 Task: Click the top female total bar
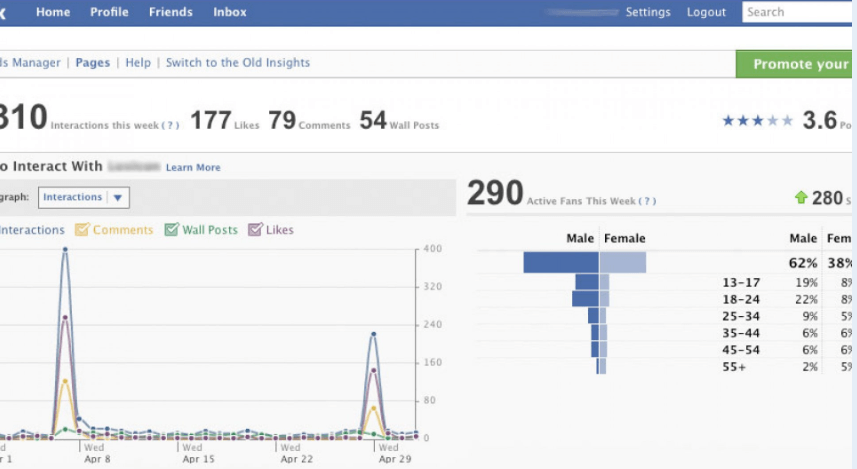pyautogui.click(x=623, y=262)
